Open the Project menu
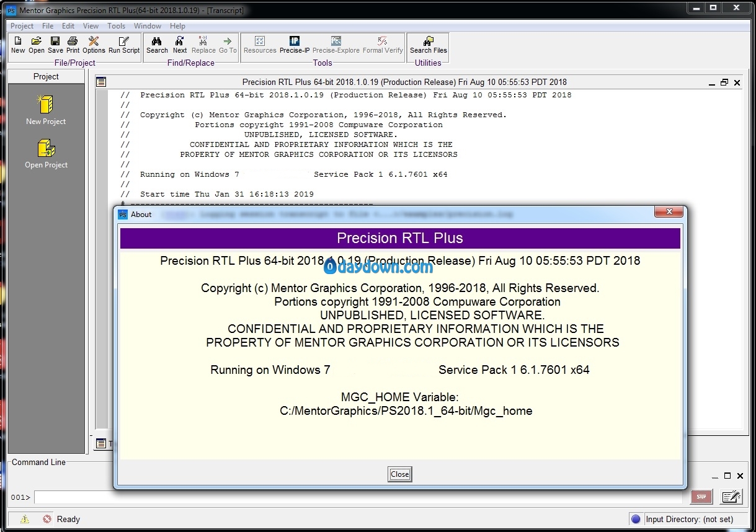Image resolution: width=756 pixels, height=532 pixels. click(x=22, y=26)
